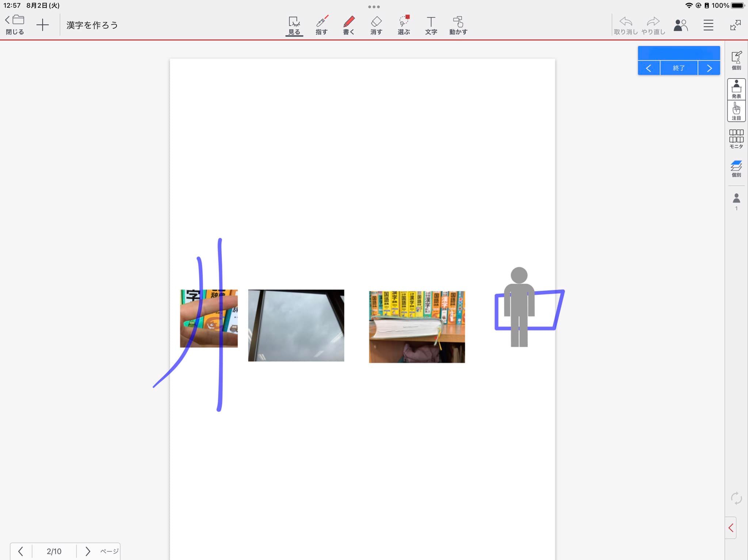Select the 消す eraser tool

(376, 25)
